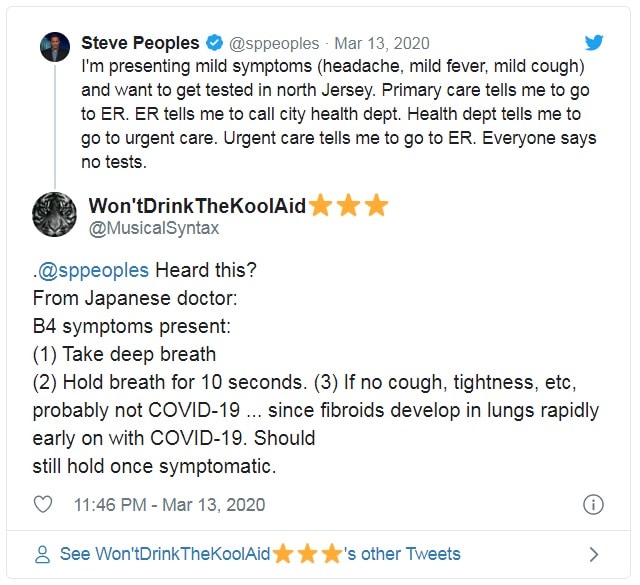640x585 pixels.
Task: Visit the @sppeoples handle in header
Action: pos(275,43)
